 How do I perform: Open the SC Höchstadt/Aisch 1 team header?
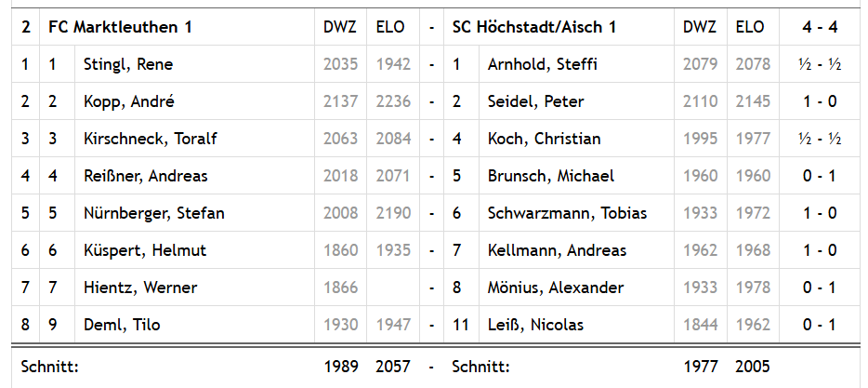[x=534, y=27]
